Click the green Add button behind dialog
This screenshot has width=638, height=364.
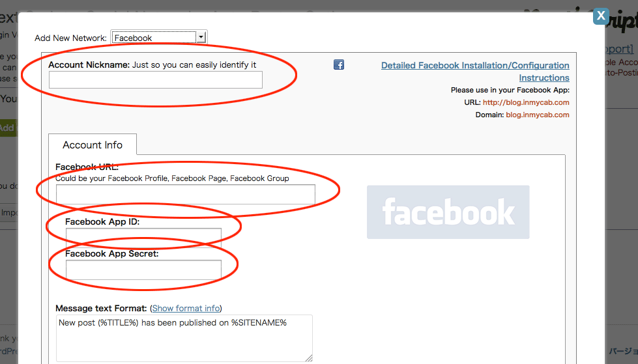(x=8, y=128)
